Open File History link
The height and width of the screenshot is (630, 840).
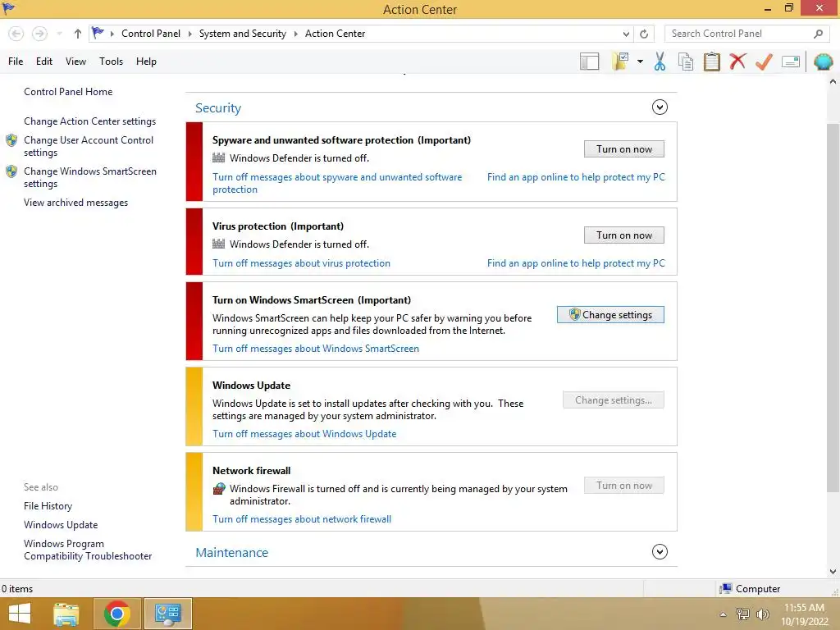(x=48, y=506)
